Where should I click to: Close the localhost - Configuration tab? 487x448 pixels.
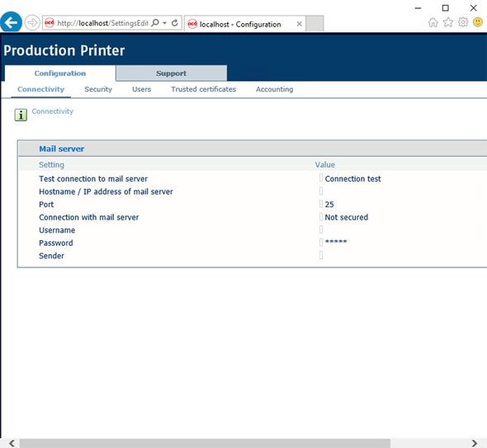click(299, 24)
